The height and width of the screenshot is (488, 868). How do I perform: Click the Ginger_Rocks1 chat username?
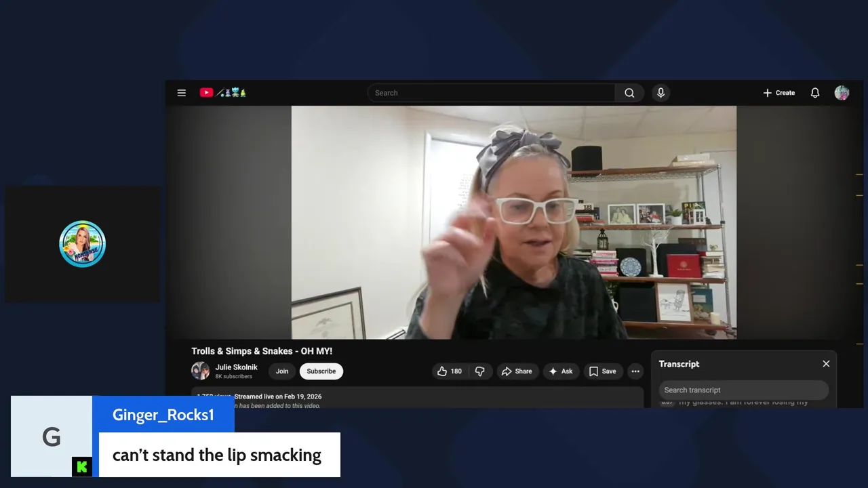[x=163, y=415]
